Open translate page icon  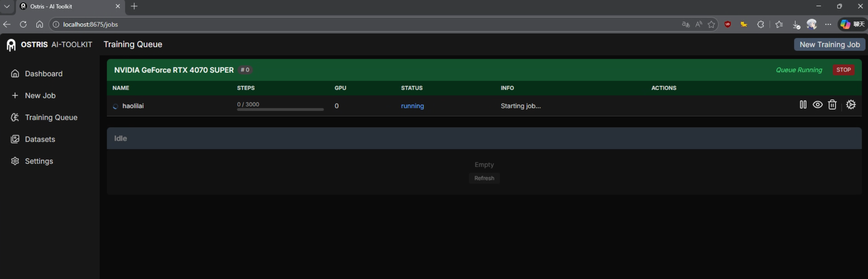pyautogui.click(x=686, y=25)
